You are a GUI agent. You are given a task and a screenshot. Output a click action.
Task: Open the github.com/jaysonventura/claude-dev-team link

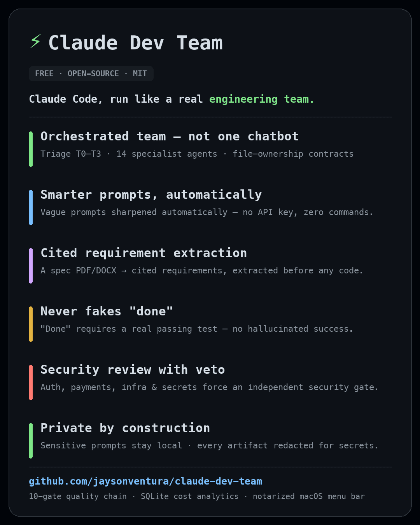[x=145, y=481]
